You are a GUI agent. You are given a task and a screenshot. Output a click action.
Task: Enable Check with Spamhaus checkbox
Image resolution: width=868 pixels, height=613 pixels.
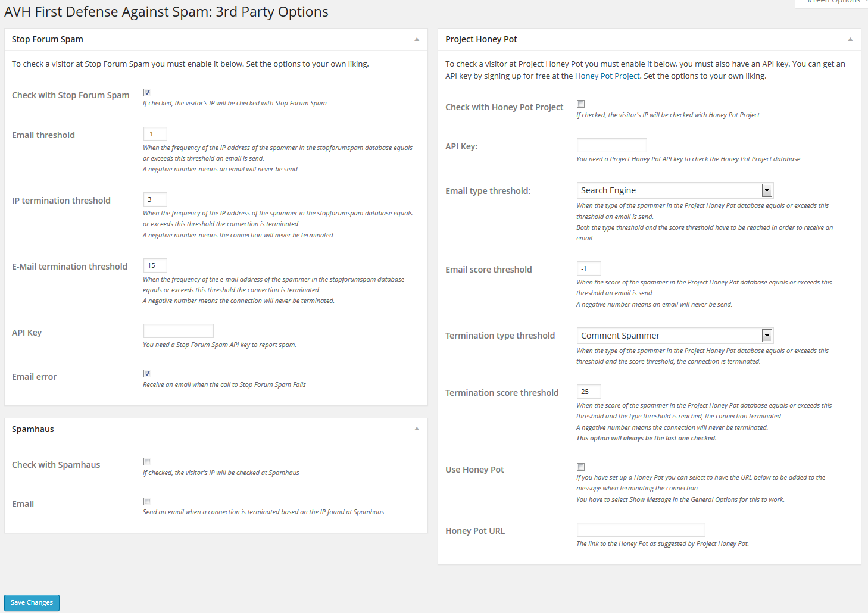[x=147, y=462]
